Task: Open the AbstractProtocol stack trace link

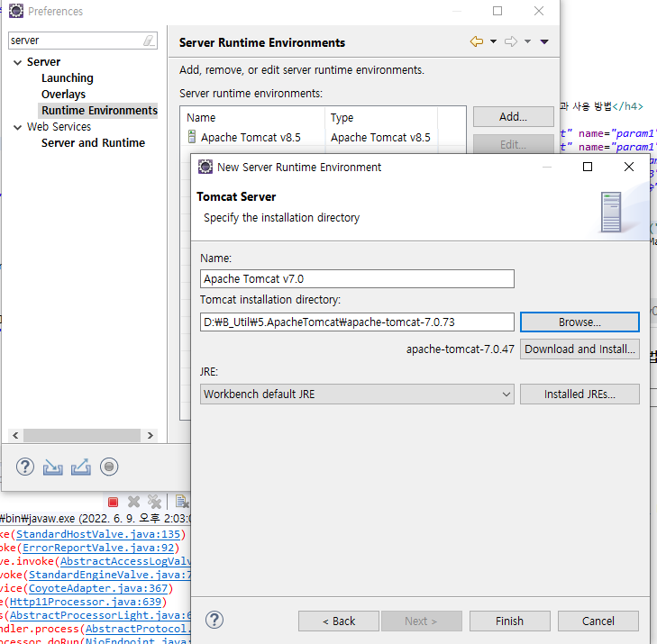Action: [x=138, y=629]
